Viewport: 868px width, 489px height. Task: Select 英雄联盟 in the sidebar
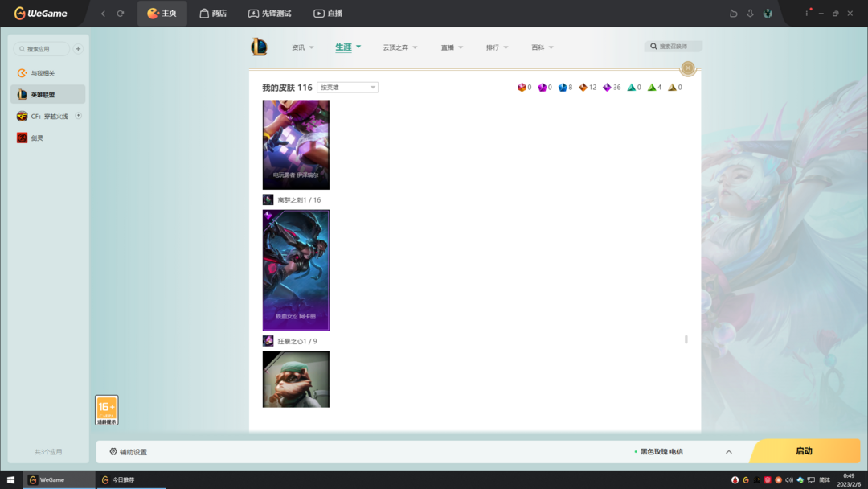tap(48, 94)
